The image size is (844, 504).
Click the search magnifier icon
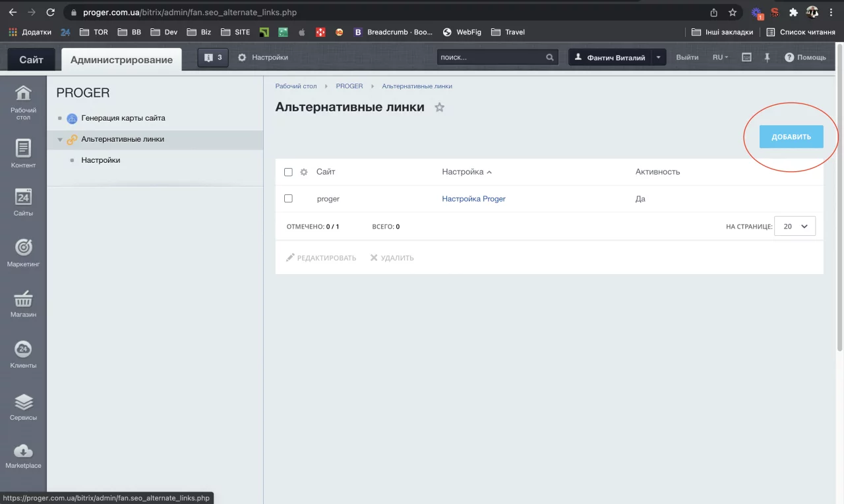[x=550, y=57]
